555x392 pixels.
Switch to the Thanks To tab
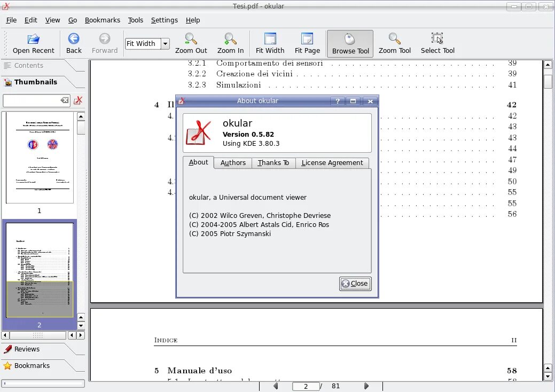(x=273, y=163)
